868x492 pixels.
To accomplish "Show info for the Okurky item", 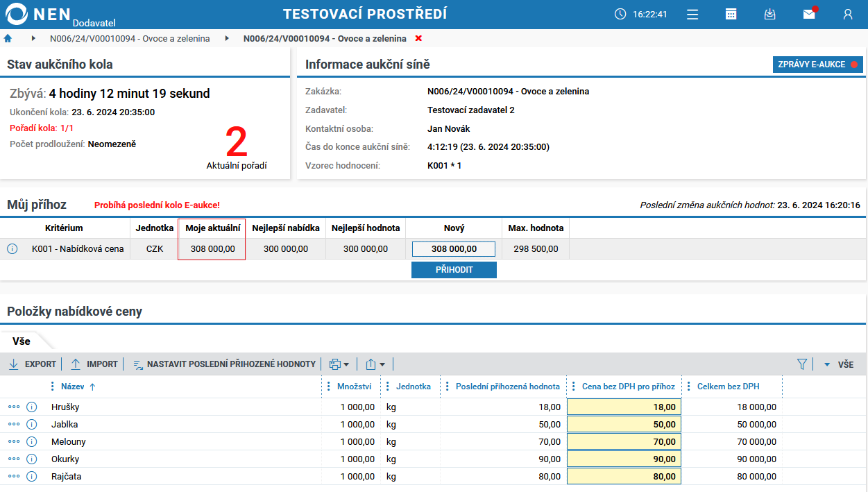I will (x=31, y=459).
